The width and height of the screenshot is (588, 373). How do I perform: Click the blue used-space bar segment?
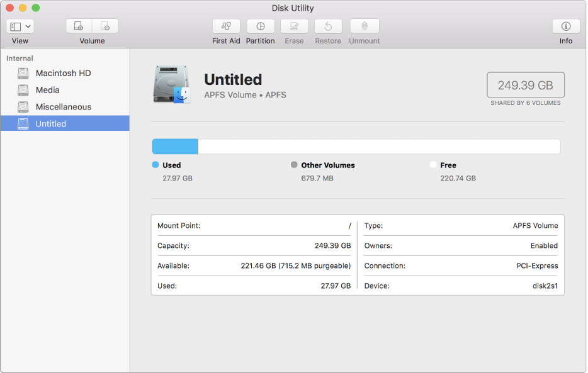[175, 147]
